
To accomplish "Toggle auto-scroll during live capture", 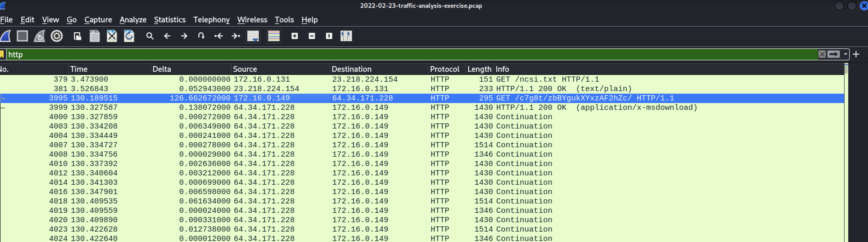I will coord(253,36).
